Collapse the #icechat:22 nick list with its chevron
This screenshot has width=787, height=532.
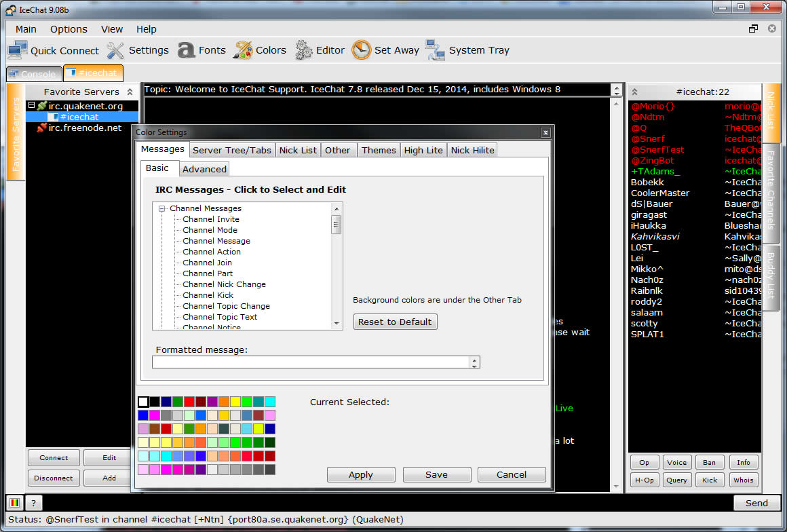pos(634,92)
